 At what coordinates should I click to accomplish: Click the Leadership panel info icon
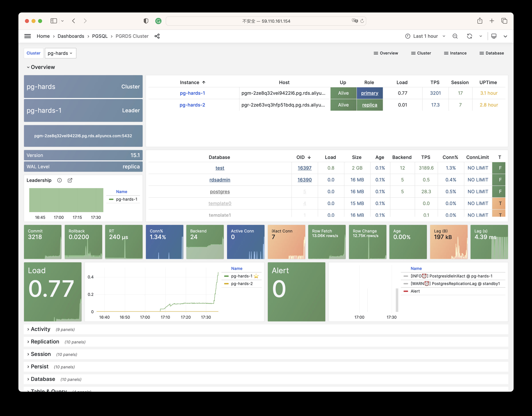pos(59,180)
